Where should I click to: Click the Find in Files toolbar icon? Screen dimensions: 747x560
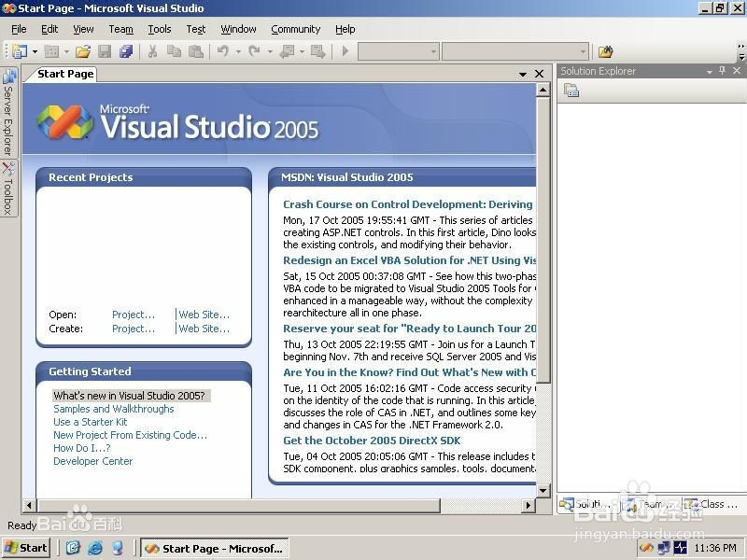click(605, 51)
